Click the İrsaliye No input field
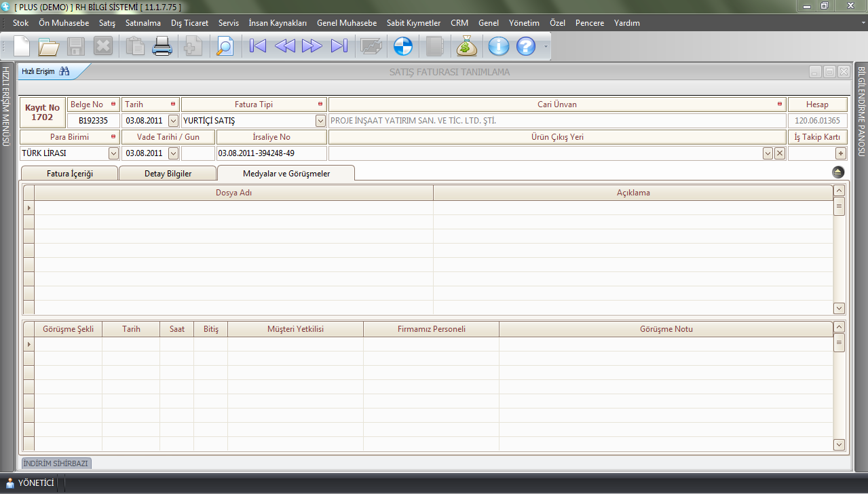This screenshot has height=494, width=868. [x=271, y=153]
